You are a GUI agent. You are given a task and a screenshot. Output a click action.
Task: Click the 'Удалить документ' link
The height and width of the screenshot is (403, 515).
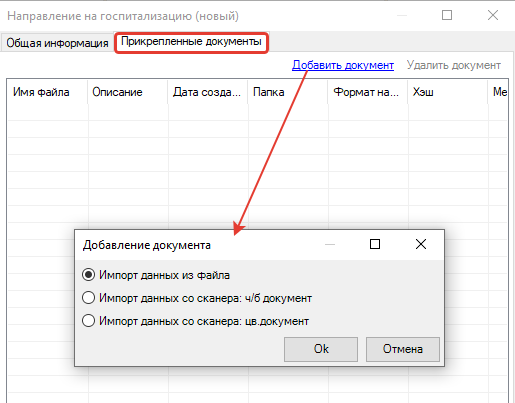454,65
